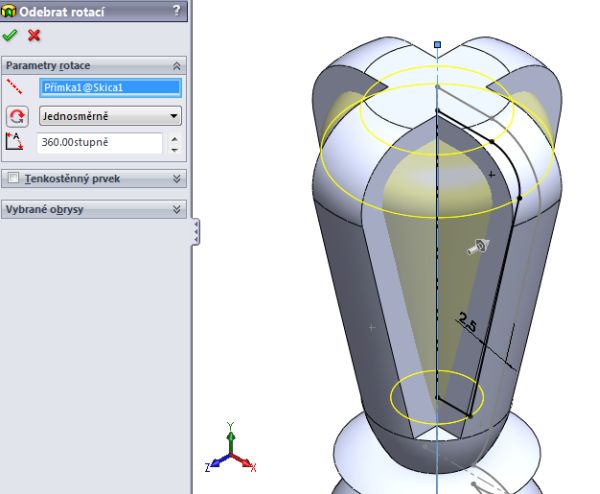Screen dimensions: 600x494
Task: Open the Jednosměrně direction dropdown
Action: pyautogui.click(x=174, y=116)
